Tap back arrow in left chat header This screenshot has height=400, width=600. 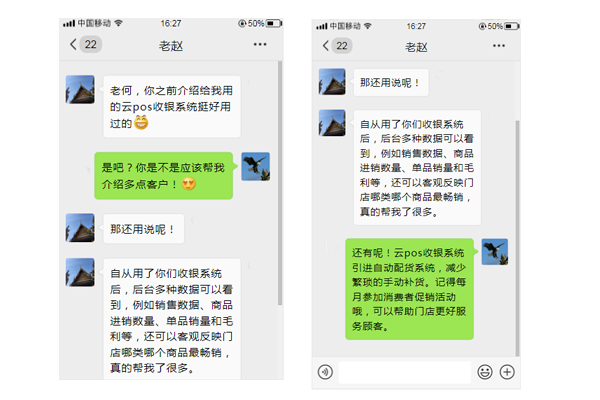73,44
